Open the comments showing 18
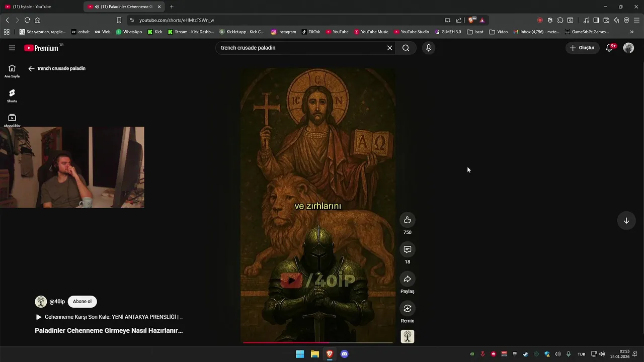Viewport: 644px width, 362px height. 408,249
